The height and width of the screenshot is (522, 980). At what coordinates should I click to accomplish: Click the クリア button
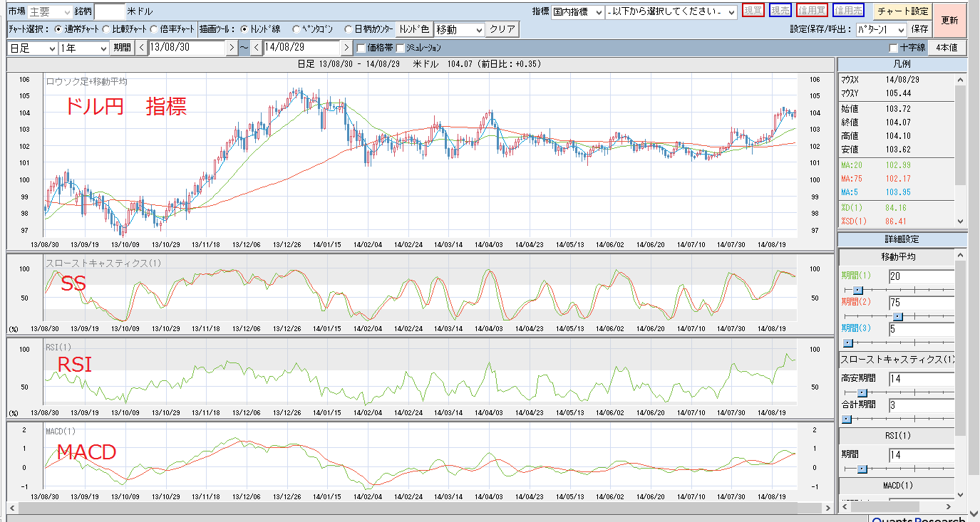pyautogui.click(x=502, y=30)
